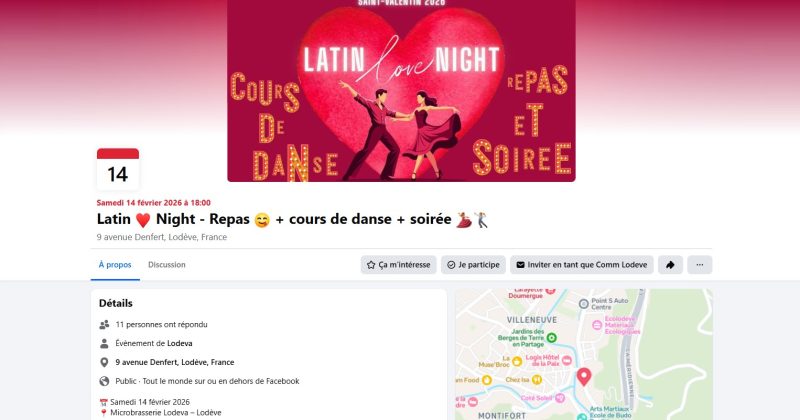
Task: Switch to the Discussion tab
Action: click(x=167, y=265)
